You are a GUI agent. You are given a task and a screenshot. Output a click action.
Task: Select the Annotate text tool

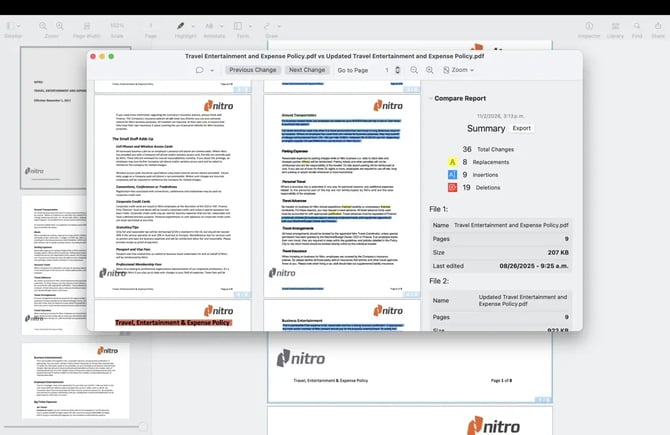pos(209,26)
